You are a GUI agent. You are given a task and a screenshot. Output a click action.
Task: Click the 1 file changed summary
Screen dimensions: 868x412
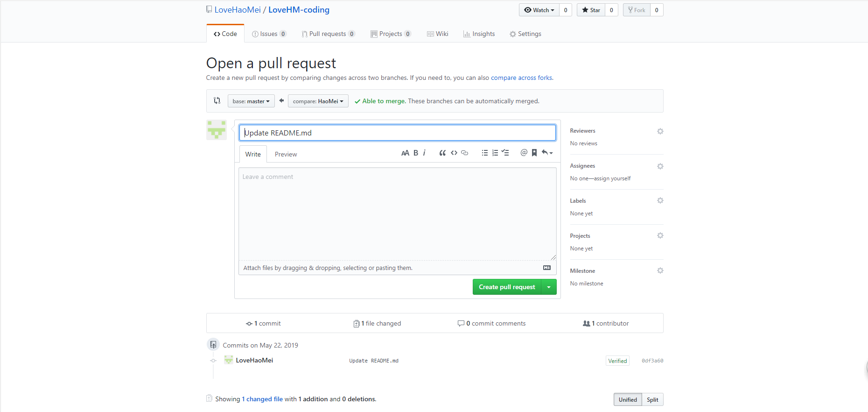click(x=377, y=323)
